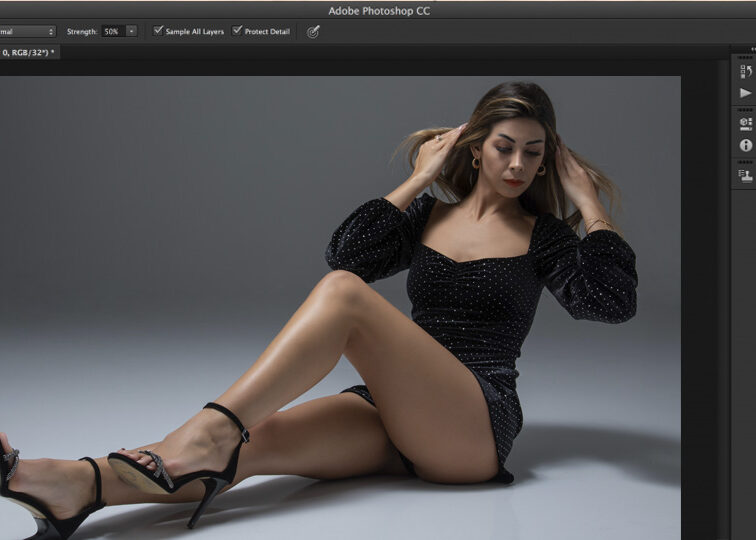Click the Strength label in options bar
The height and width of the screenshot is (540, 756).
[x=82, y=31]
